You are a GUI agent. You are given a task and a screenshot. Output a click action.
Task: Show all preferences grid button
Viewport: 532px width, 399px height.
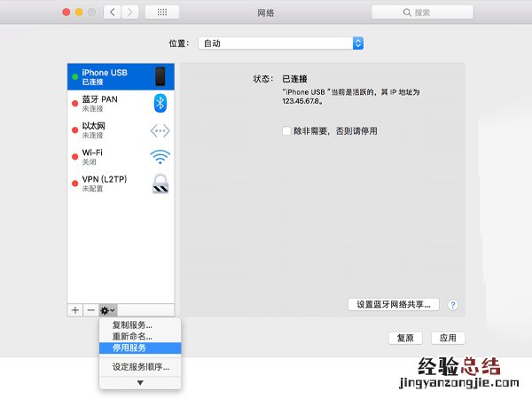click(x=162, y=12)
